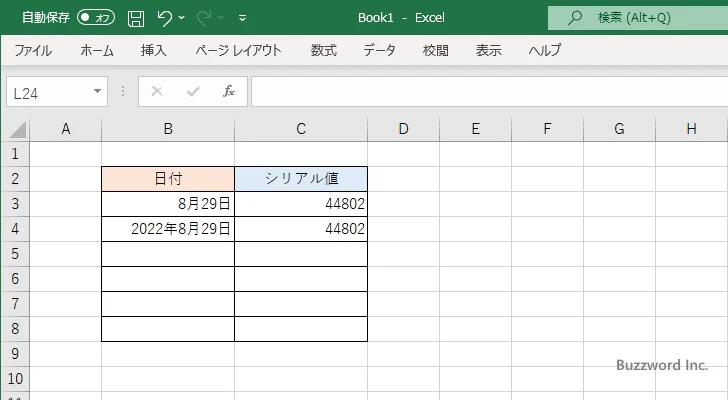Toggle the 自動保存 AutoSave switch
This screenshot has height=400, width=728.
96,18
